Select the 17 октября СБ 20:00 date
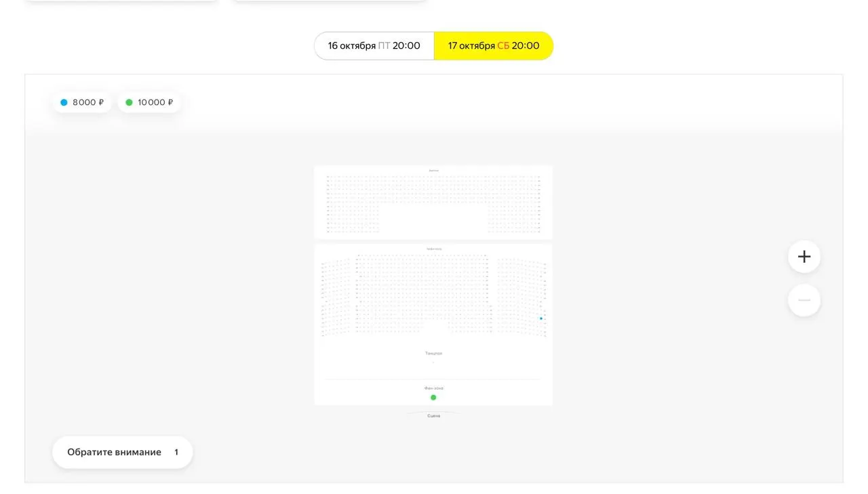 tap(494, 46)
